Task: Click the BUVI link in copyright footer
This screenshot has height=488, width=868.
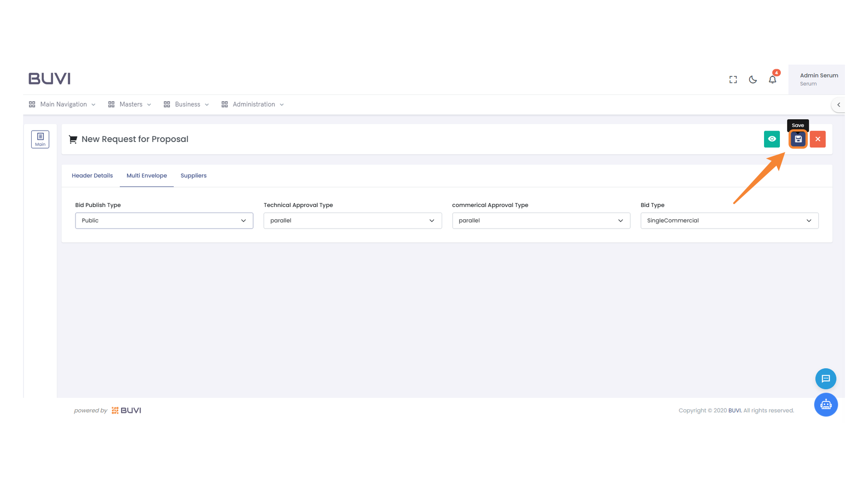Action: (734, 410)
